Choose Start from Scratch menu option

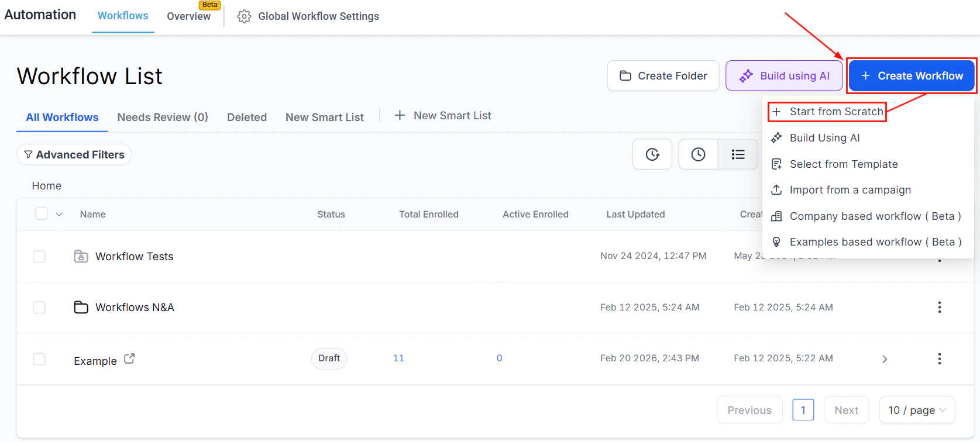click(x=827, y=112)
